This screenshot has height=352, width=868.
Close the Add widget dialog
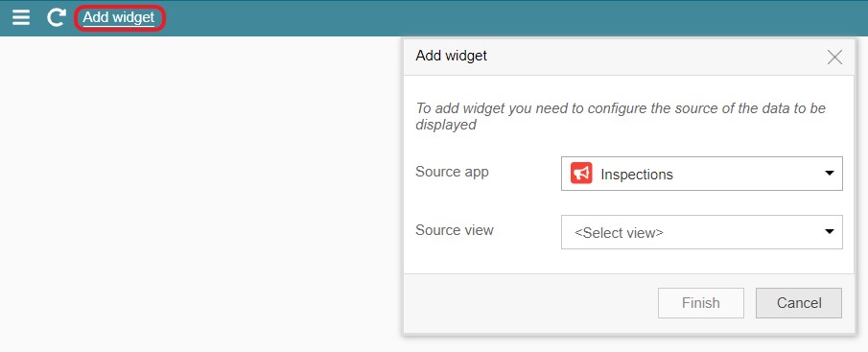[834, 57]
